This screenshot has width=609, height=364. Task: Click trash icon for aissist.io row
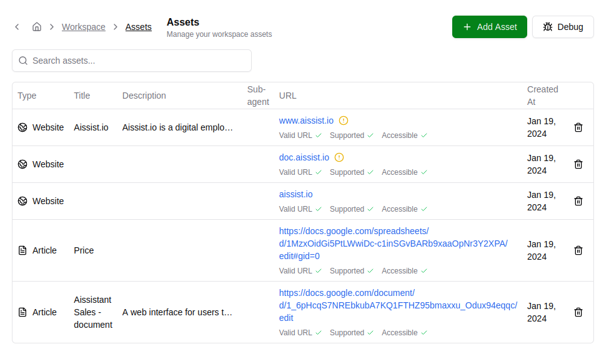pos(578,201)
